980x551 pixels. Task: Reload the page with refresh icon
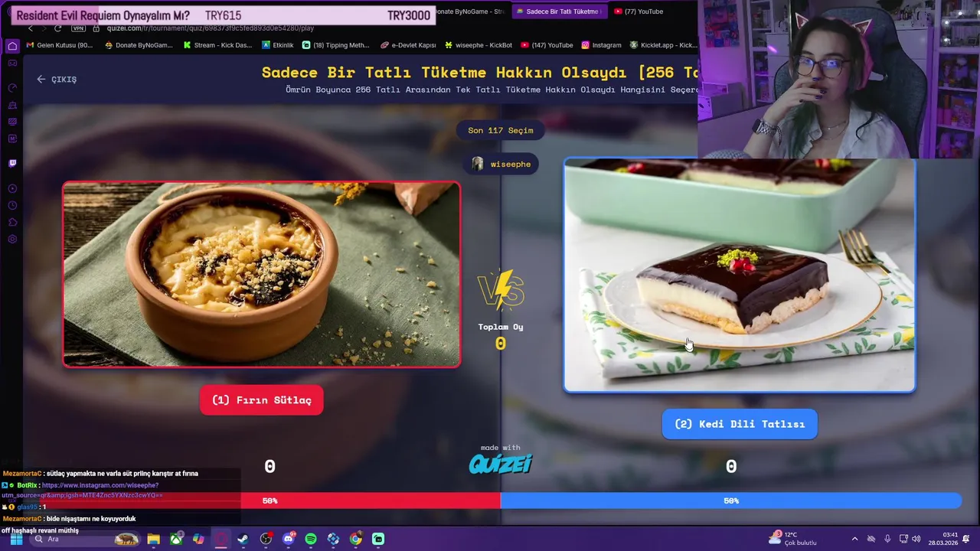coord(57,28)
